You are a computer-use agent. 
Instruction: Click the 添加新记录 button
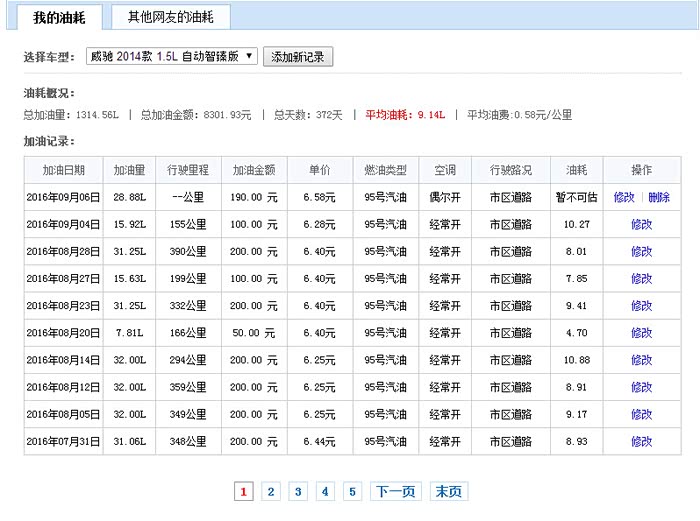298,57
